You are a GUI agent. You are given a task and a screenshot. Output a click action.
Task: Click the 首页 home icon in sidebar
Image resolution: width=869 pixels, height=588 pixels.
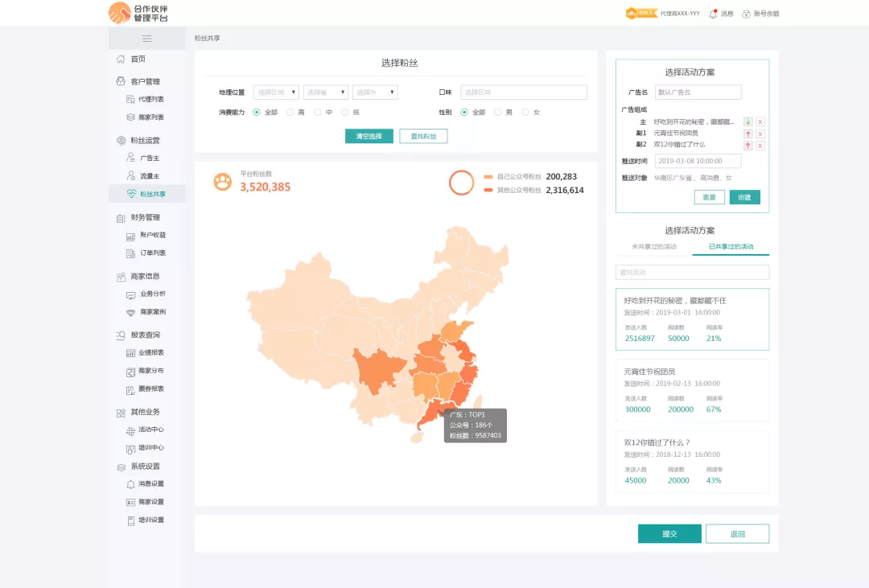coord(121,59)
